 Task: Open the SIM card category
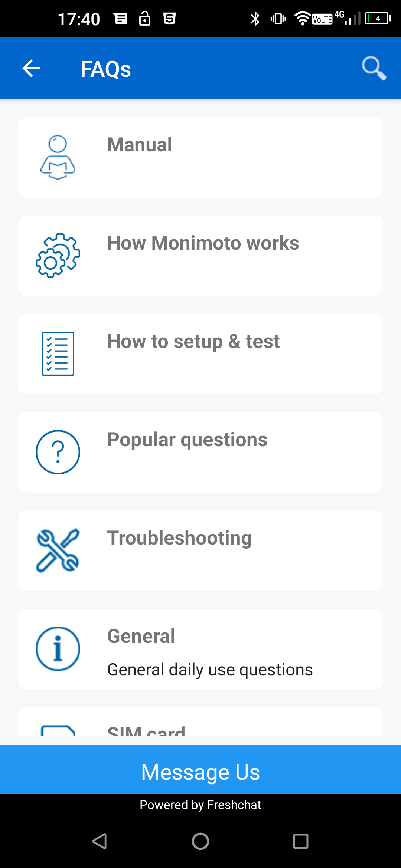tap(146, 730)
